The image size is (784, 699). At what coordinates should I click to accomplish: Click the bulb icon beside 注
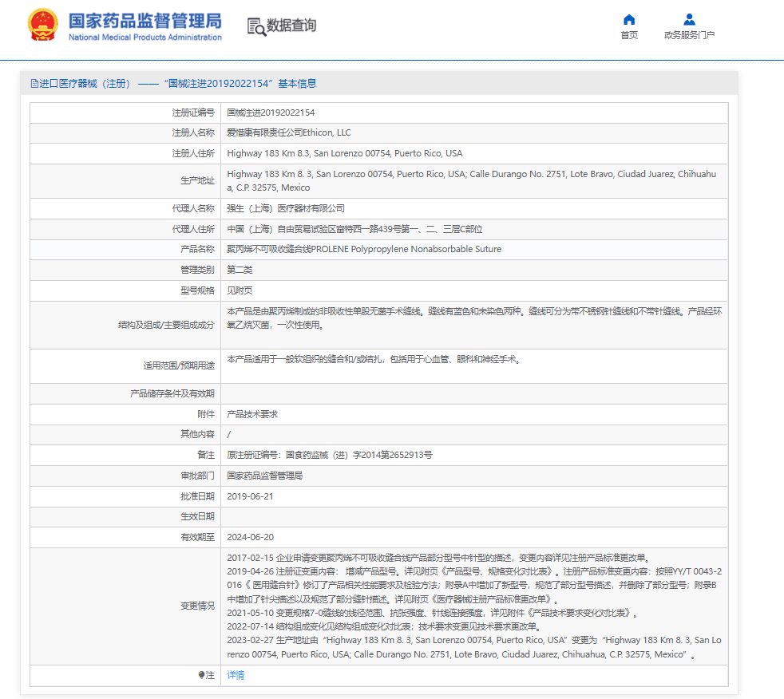point(201,675)
